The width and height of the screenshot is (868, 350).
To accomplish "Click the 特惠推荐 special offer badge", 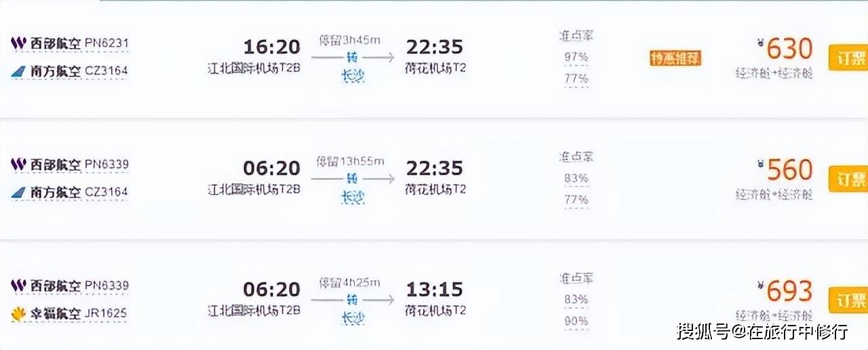I will [675, 58].
